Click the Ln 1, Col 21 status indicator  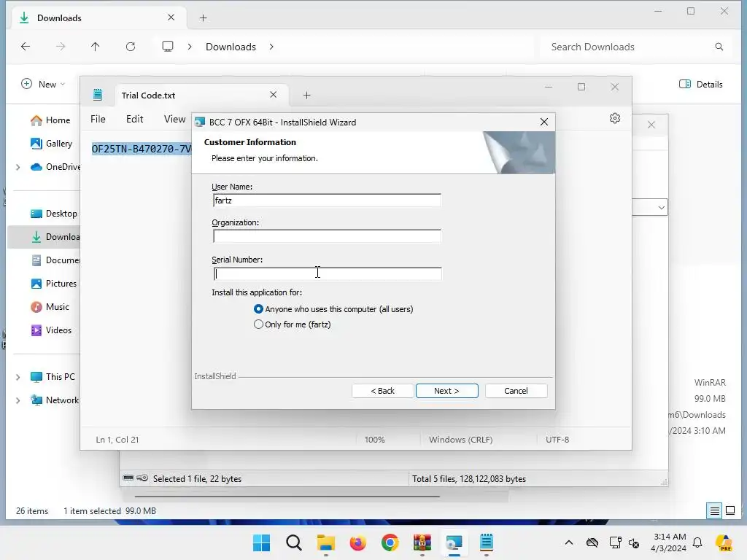point(117,440)
